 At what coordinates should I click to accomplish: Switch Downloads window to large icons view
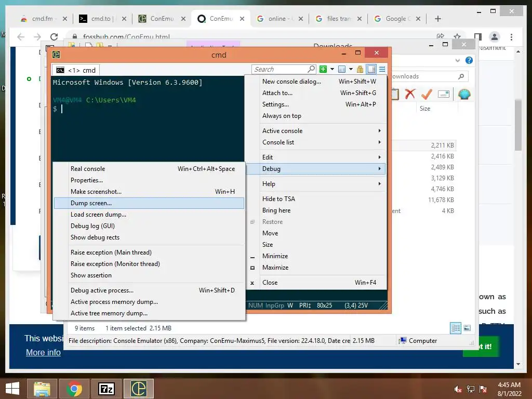(467, 328)
